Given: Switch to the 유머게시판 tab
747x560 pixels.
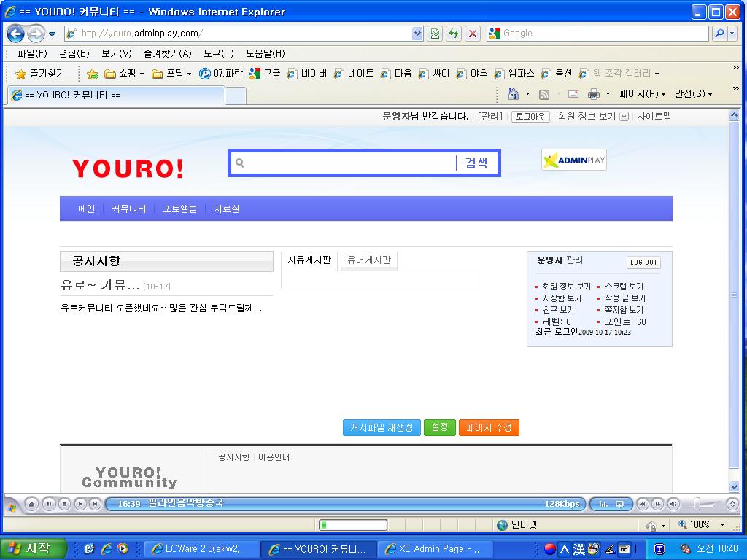Looking at the screenshot, I should pos(368,260).
